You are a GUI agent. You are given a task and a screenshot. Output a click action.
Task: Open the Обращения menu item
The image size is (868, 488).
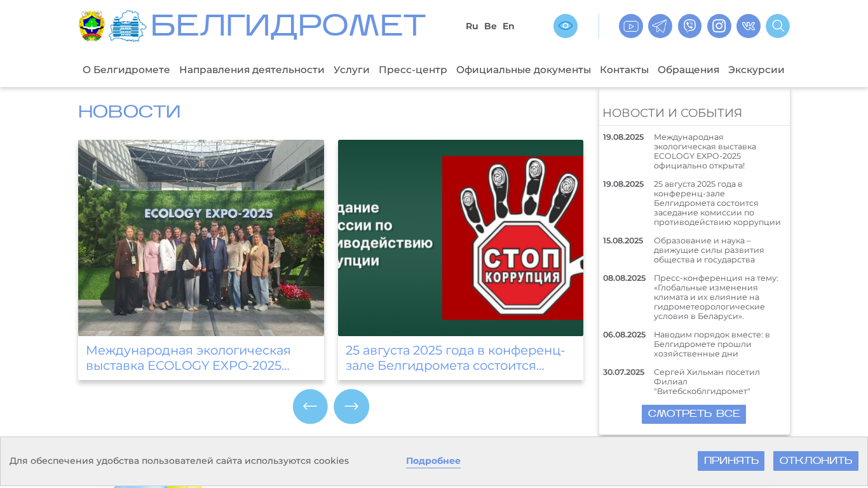[688, 70]
